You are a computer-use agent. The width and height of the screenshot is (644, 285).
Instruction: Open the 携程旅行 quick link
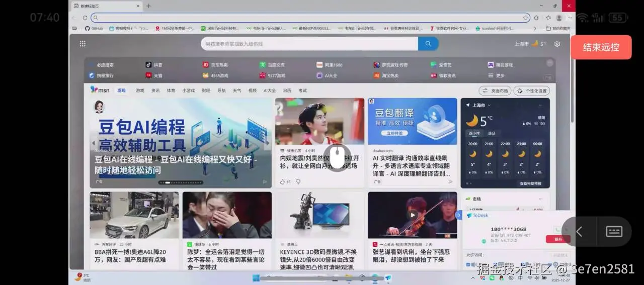[x=102, y=75]
